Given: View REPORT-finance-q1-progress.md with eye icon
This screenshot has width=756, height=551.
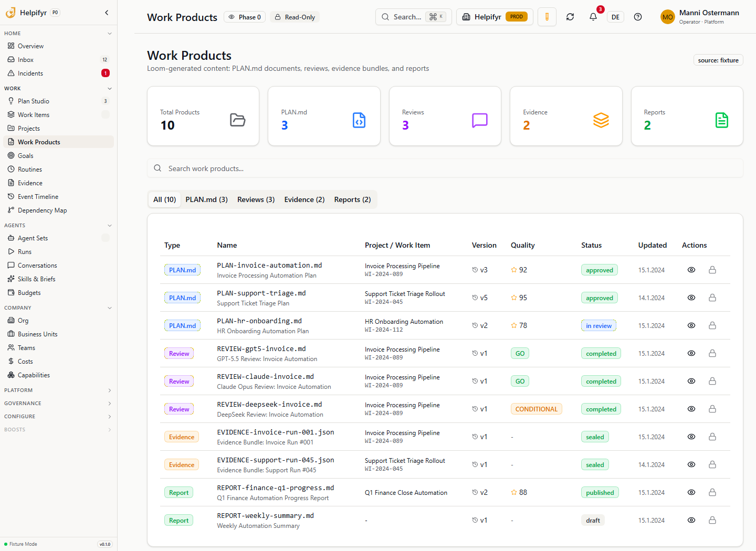Looking at the screenshot, I should (691, 492).
